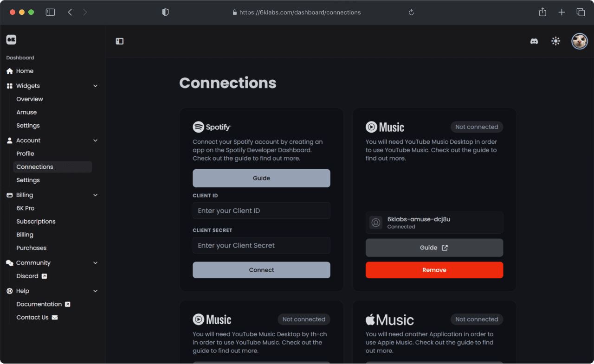Click the red Remove button

pyautogui.click(x=434, y=270)
